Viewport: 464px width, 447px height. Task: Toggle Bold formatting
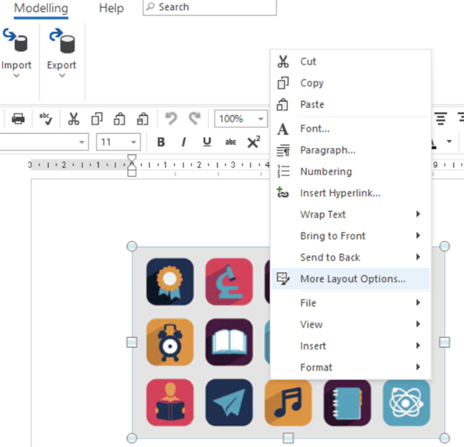(x=161, y=142)
